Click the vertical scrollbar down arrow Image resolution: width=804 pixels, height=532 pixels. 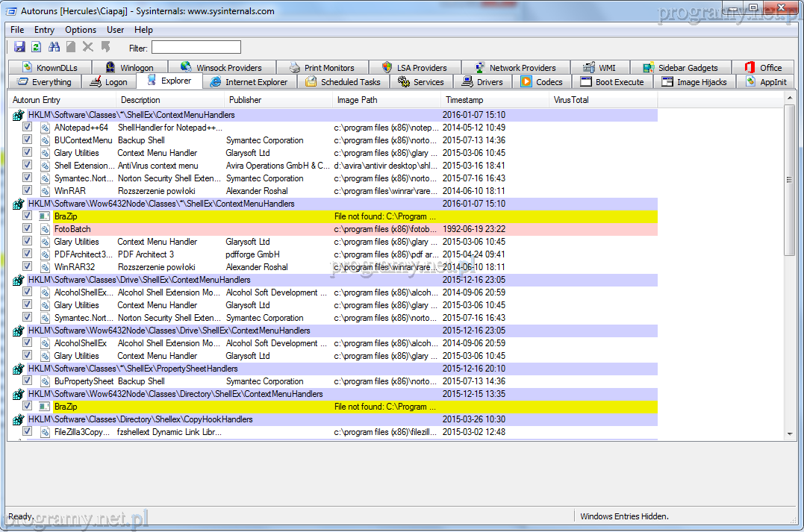pos(791,434)
